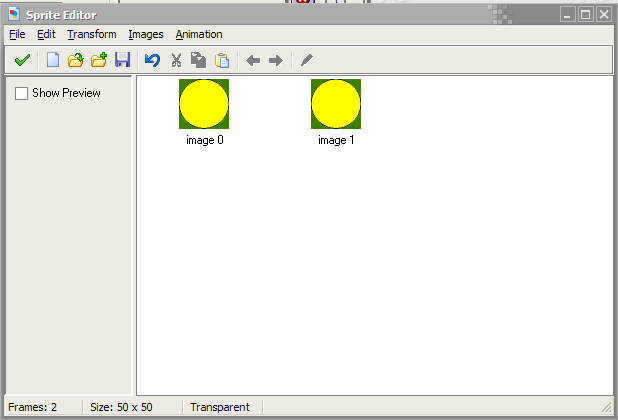Select the image 1 thumbnail
The image size is (618, 420).
point(336,104)
